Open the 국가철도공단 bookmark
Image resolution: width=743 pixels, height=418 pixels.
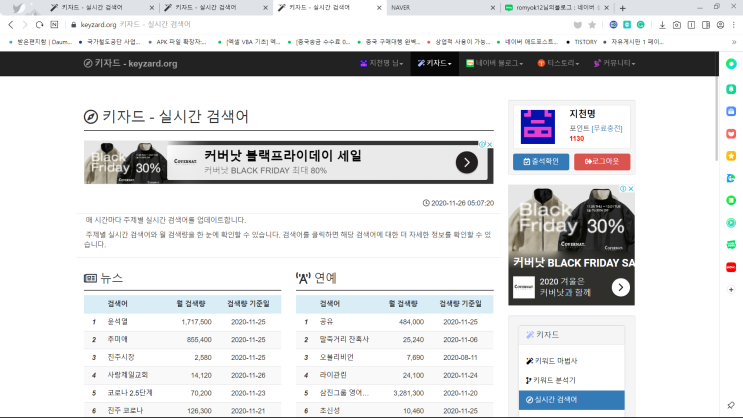[x=109, y=42]
